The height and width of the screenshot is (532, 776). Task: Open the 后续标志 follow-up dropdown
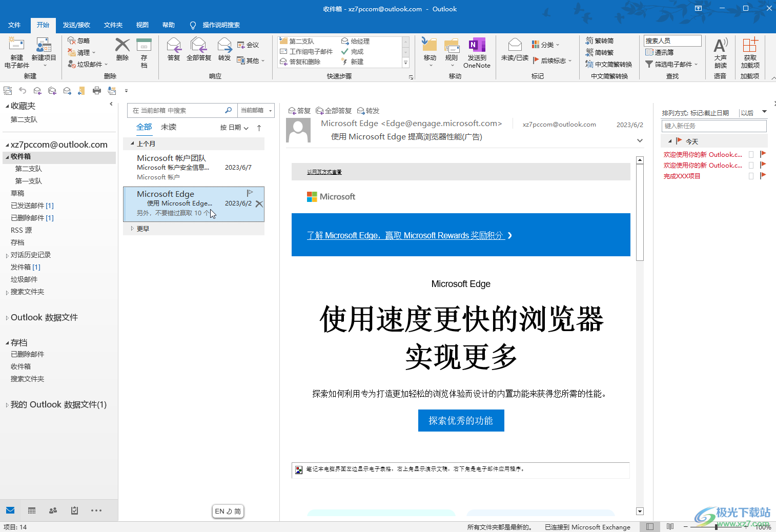(x=552, y=60)
